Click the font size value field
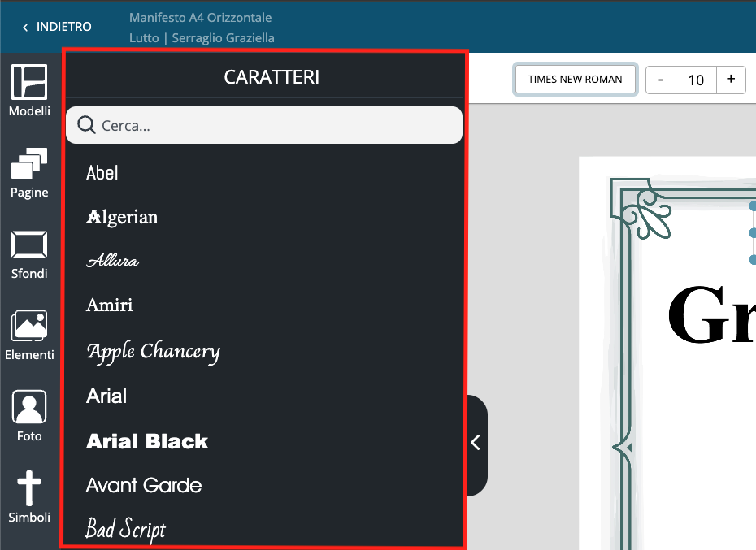The height and width of the screenshot is (550, 756). pyautogui.click(x=696, y=80)
